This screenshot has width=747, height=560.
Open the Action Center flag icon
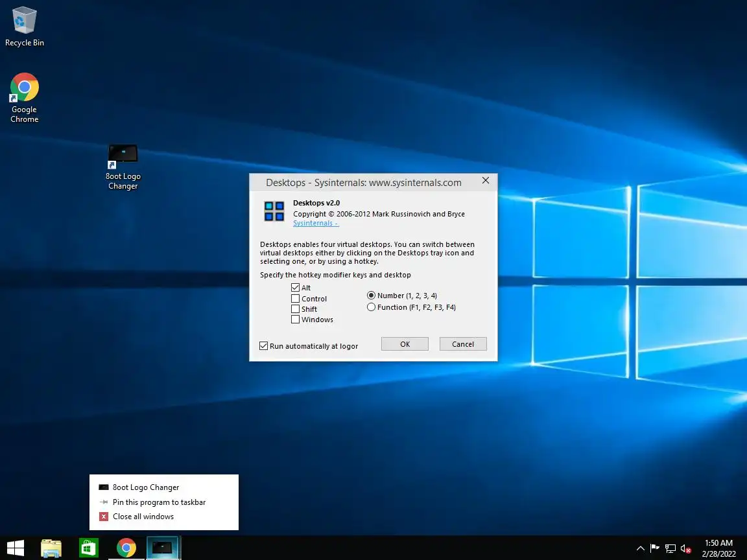pyautogui.click(x=655, y=548)
